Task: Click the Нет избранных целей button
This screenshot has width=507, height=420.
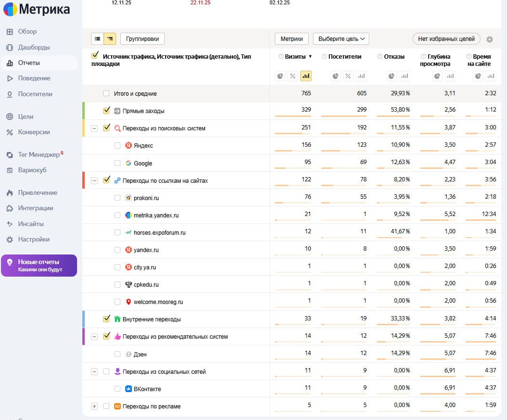Action: pos(446,39)
